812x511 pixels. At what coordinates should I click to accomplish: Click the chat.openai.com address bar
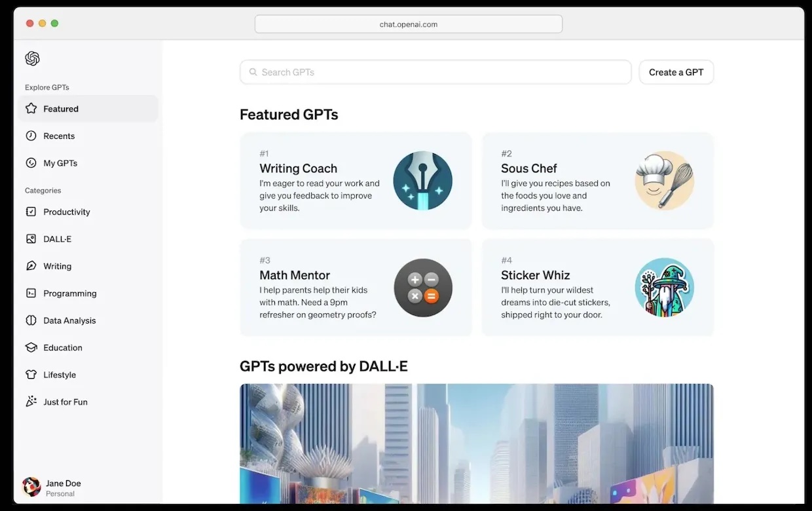point(409,24)
